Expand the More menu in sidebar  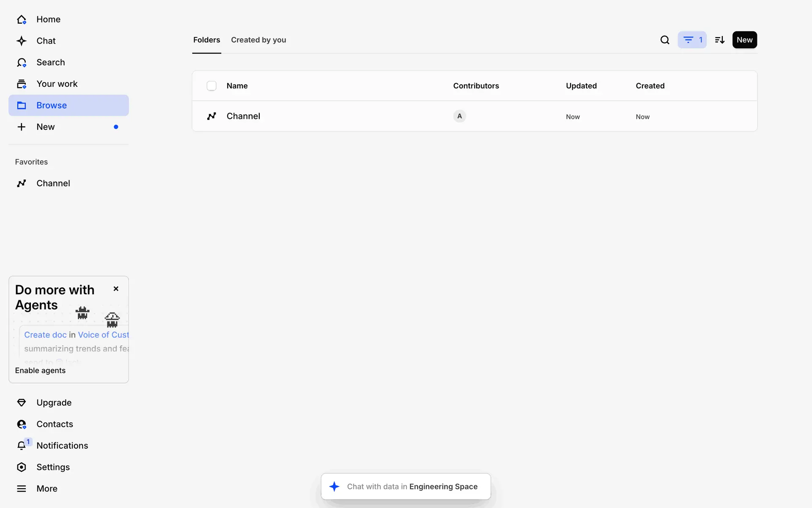47,489
